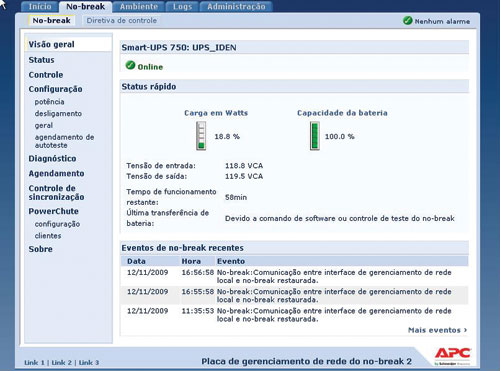Open PowerChute section in sidebar
The image size is (500, 371).
click(53, 211)
